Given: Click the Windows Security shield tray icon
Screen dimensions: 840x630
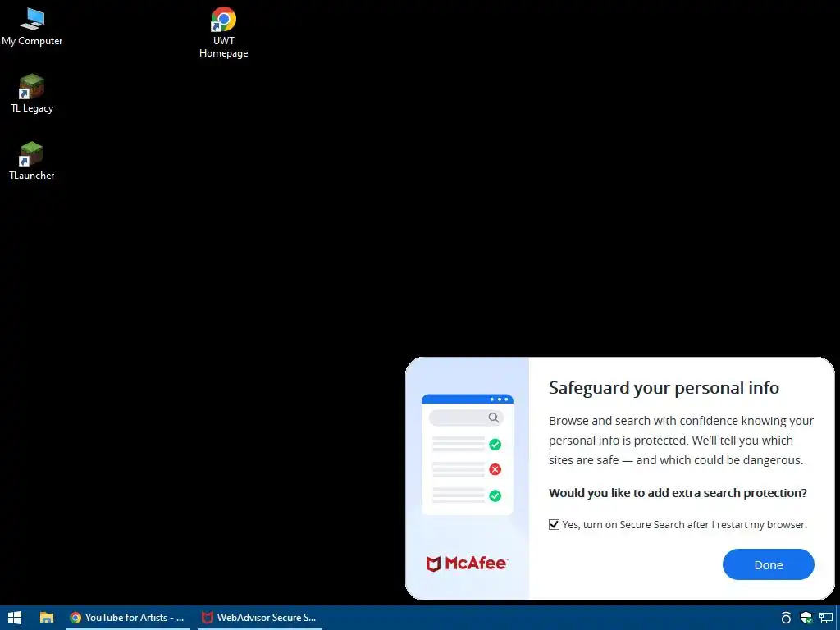Looking at the screenshot, I should [x=806, y=618].
